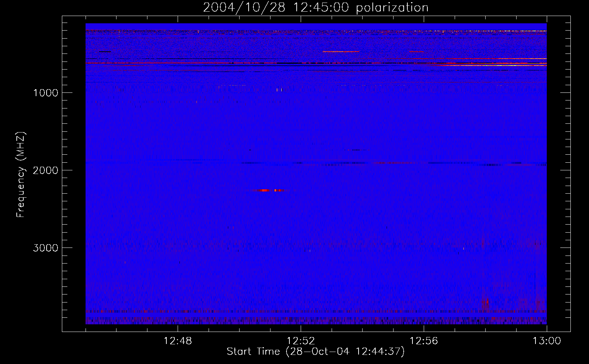This screenshot has height=364, width=589.
Task: Click the 12:48 time tick label
Action: tap(178, 341)
